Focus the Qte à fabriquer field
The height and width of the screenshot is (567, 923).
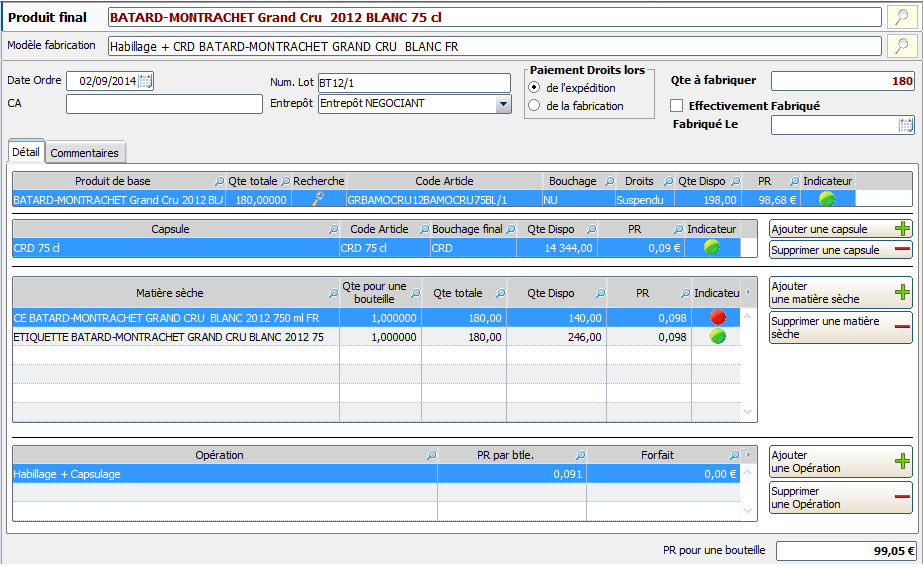(843, 81)
